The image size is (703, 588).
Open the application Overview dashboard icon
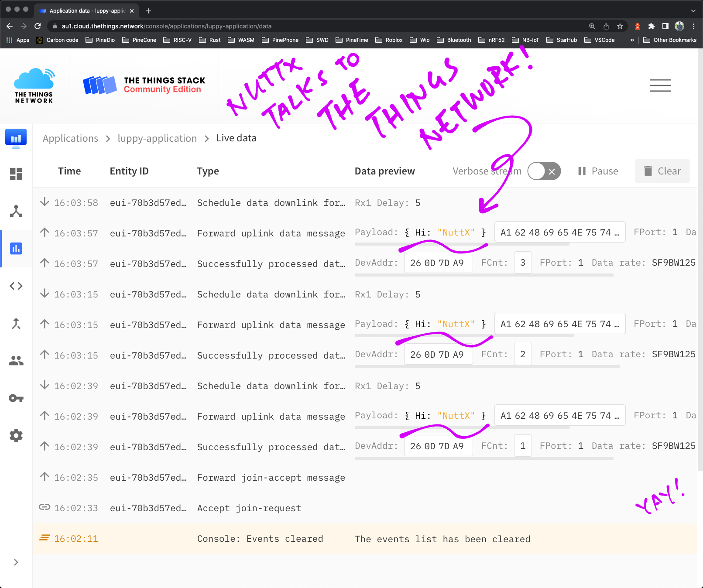16,174
